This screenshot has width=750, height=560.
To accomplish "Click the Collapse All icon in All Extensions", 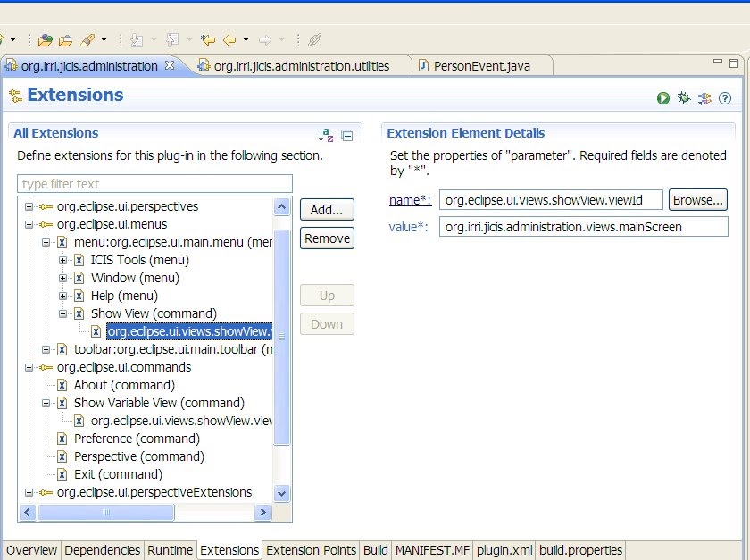I will (x=347, y=136).
